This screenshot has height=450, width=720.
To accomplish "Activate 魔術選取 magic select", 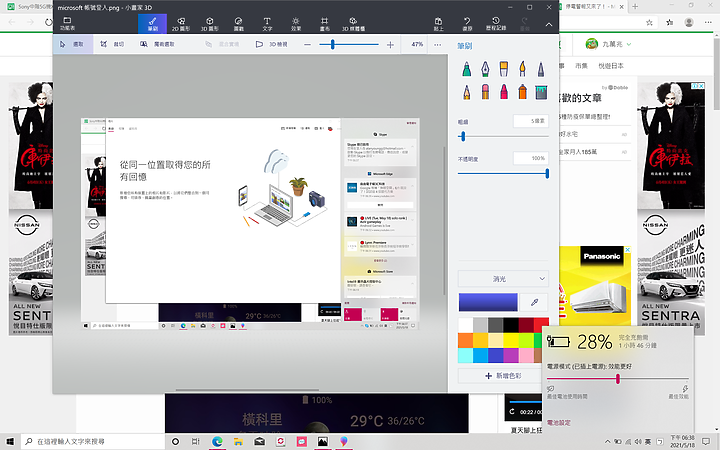I will click(158, 44).
